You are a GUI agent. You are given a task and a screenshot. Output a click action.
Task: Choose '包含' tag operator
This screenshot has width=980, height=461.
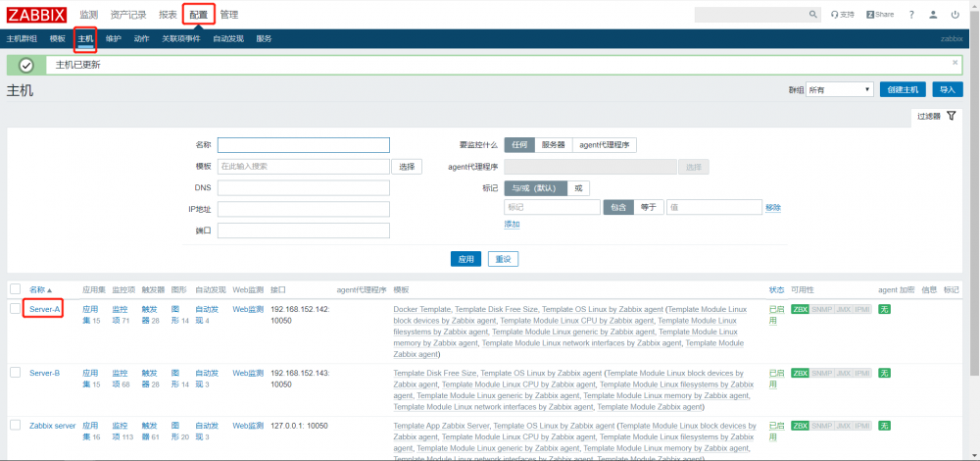[618, 207]
